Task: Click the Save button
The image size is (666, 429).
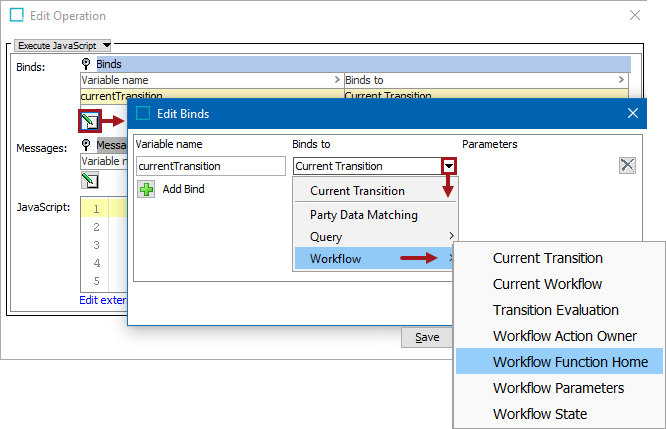Action: 427,337
